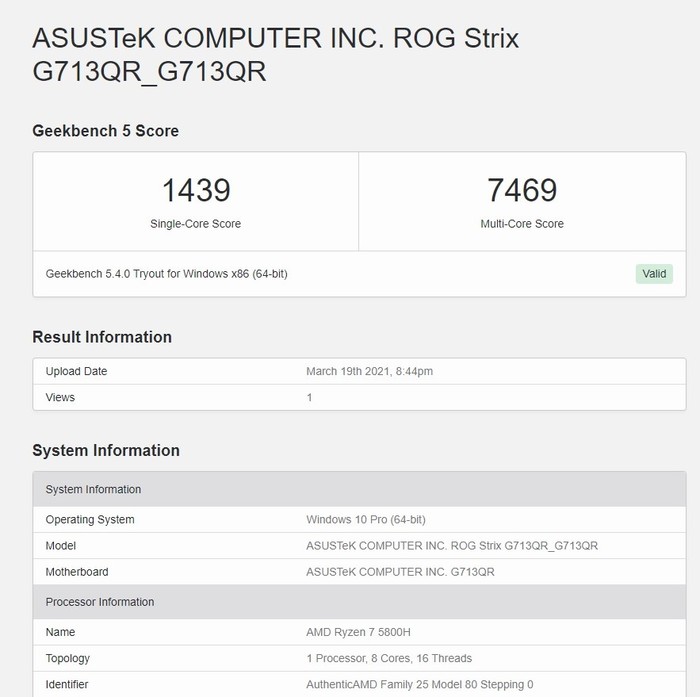Click the Motherboard value ASUSTeK G713QR
This screenshot has height=697, width=700.
click(400, 572)
